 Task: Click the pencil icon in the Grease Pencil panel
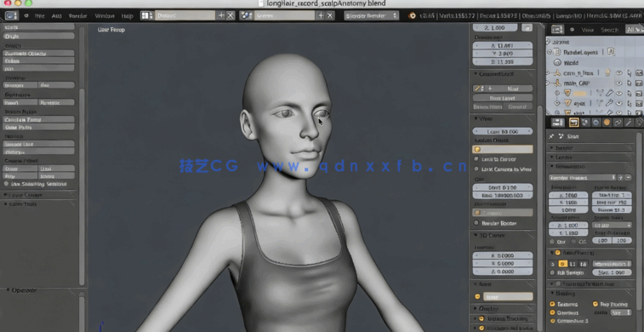click(x=477, y=89)
